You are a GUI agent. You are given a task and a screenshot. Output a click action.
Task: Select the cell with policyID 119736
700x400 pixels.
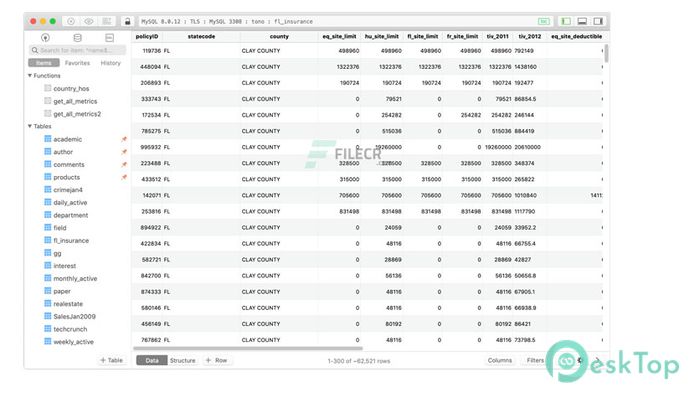[151, 51]
